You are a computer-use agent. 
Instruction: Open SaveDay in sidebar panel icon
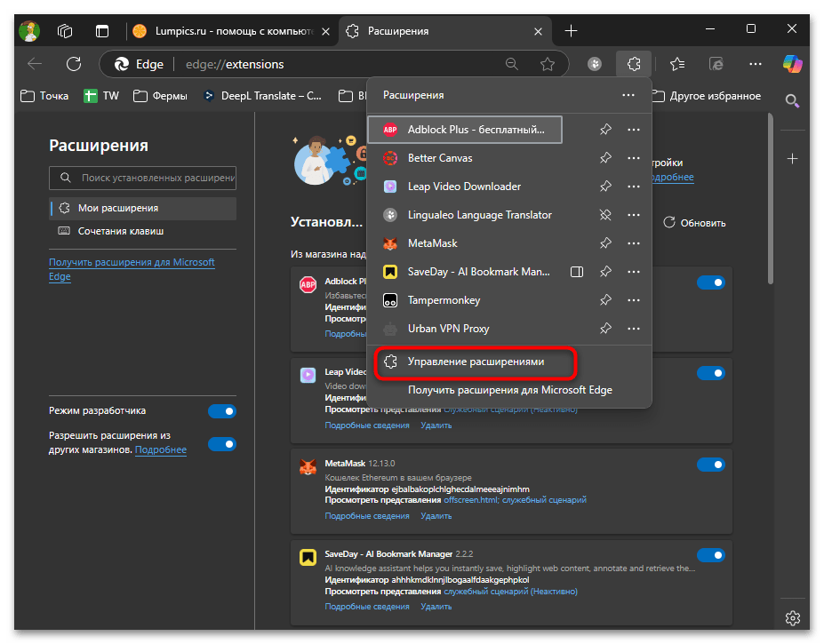(577, 272)
